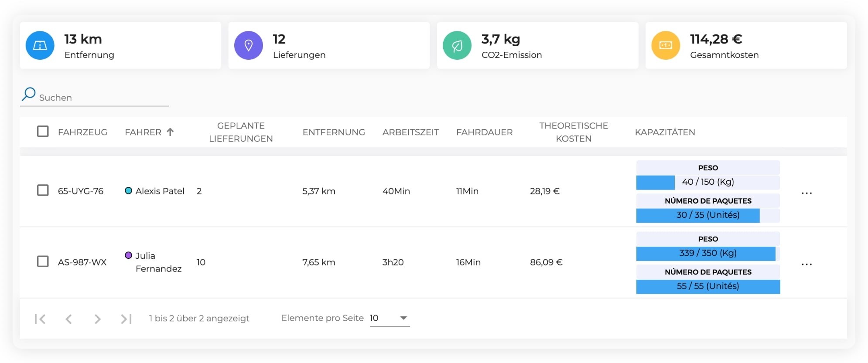Click driver name Alexis Patel
Image resolution: width=868 pixels, height=363 pixels.
coord(160,191)
